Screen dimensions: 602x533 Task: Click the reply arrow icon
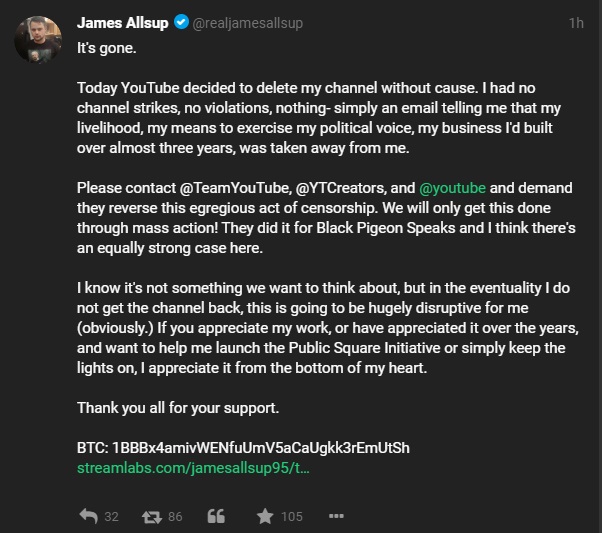click(88, 517)
